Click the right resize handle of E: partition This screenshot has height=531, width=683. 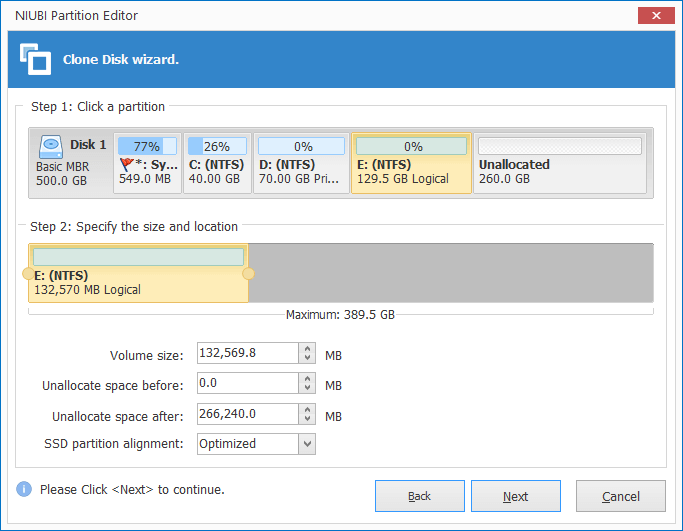point(249,273)
